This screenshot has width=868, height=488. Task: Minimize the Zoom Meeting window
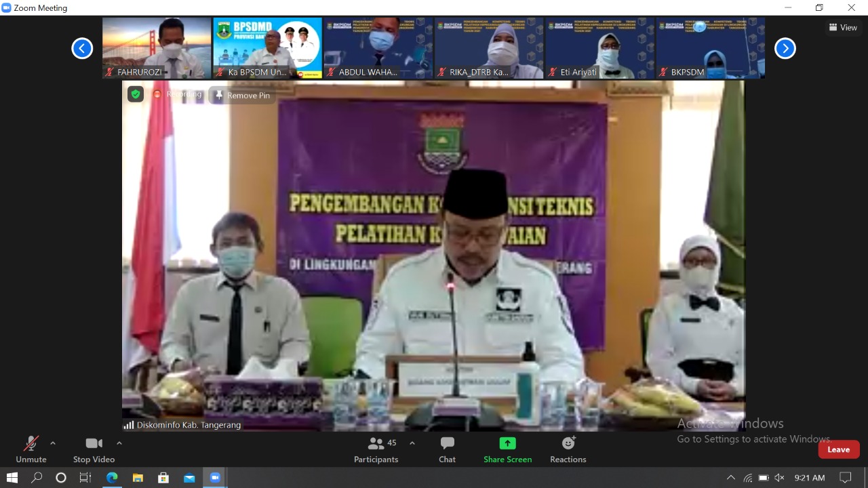[x=788, y=8]
